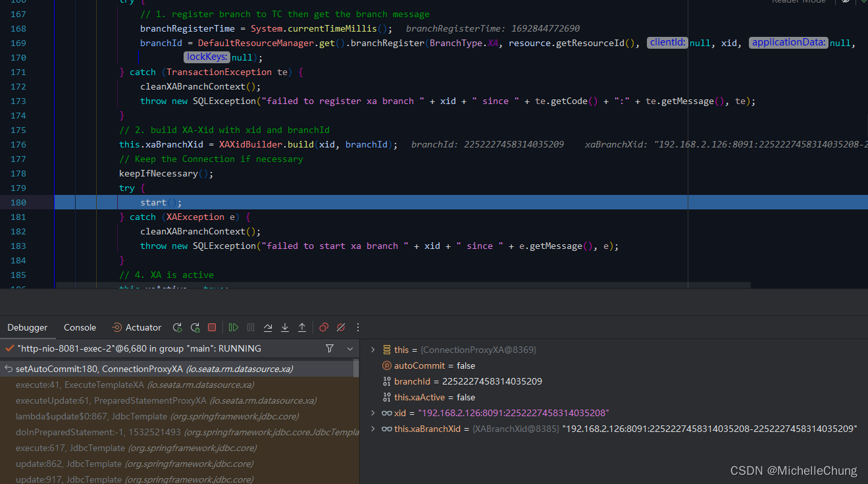Expand the xid watch variable

coord(373,413)
